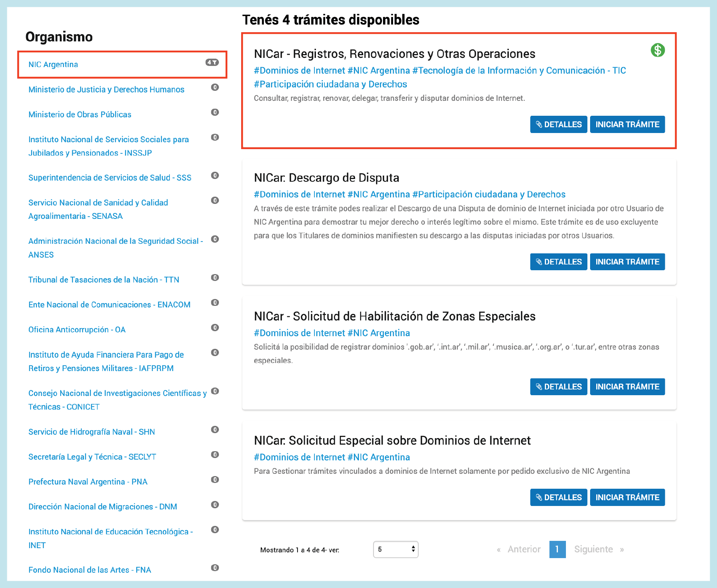
Task: Click the Siguiente pagination link
Action: [x=593, y=549]
